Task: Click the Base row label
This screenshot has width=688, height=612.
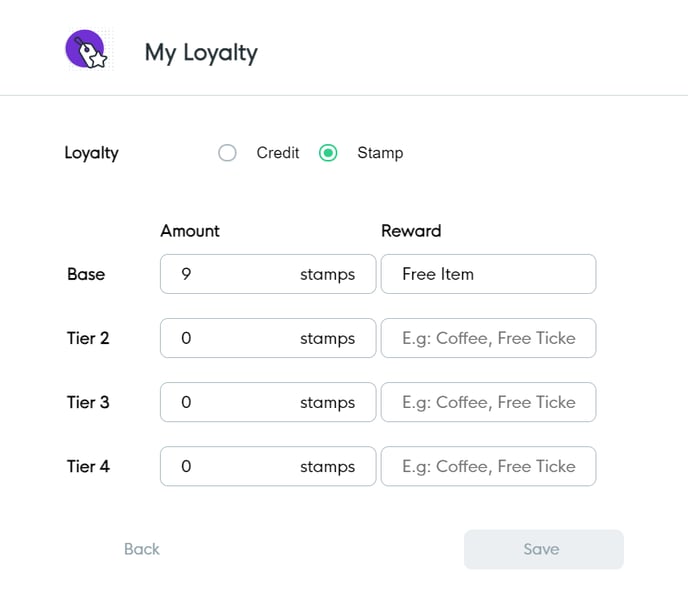Action: click(86, 274)
